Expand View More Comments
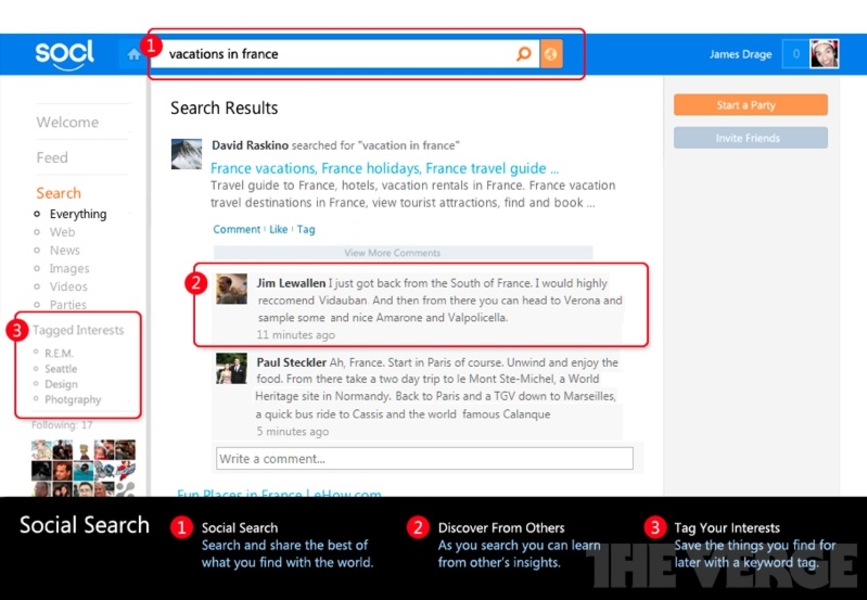The image size is (867, 600). [x=392, y=253]
